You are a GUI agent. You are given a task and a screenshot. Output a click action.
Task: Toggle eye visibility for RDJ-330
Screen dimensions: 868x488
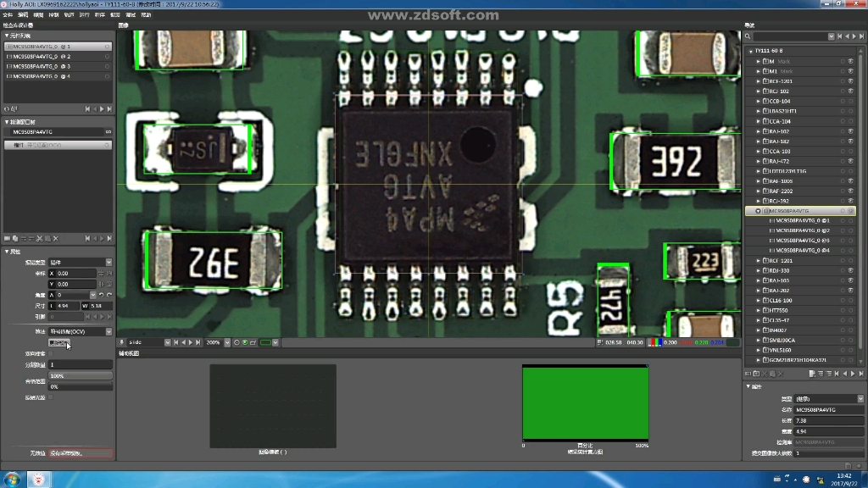point(851,270)
